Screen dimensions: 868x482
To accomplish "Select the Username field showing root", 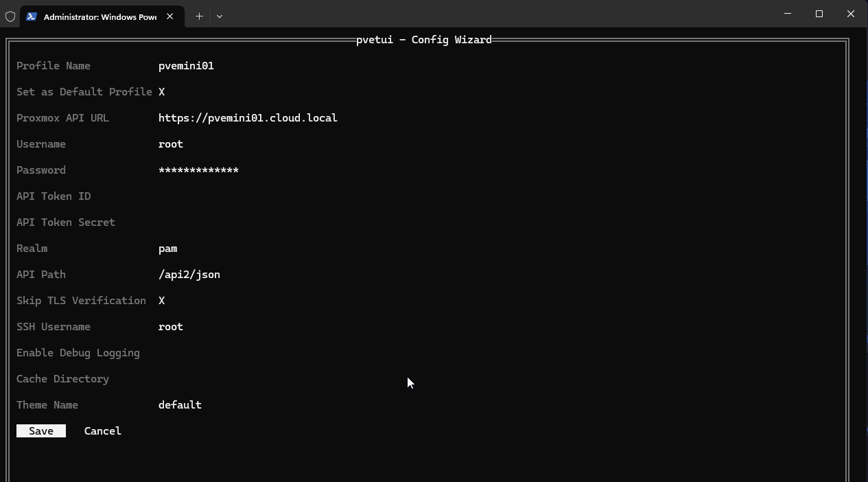I will click(170, 144).
